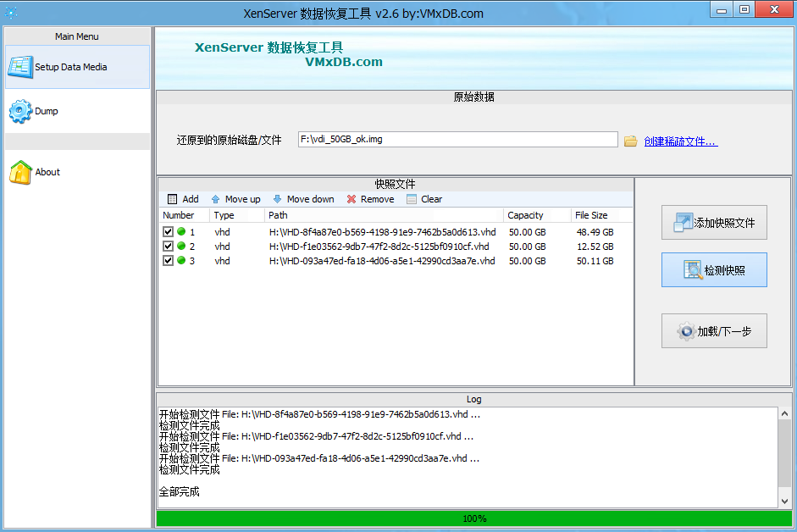Screen dimensions: 797x532
Task: Open the Dump menu item
Action: [77, 111]
